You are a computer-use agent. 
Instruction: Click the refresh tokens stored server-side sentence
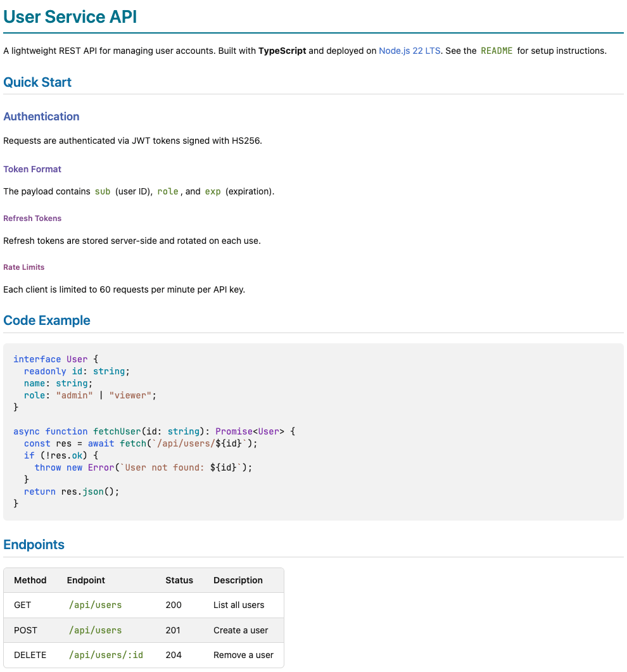[x=132, y=241]
